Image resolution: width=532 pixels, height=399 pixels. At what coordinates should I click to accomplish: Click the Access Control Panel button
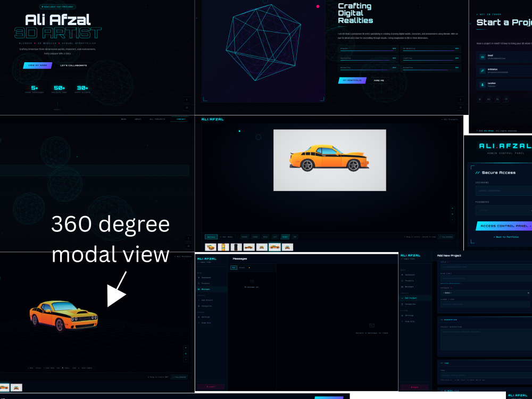[504, 226]
